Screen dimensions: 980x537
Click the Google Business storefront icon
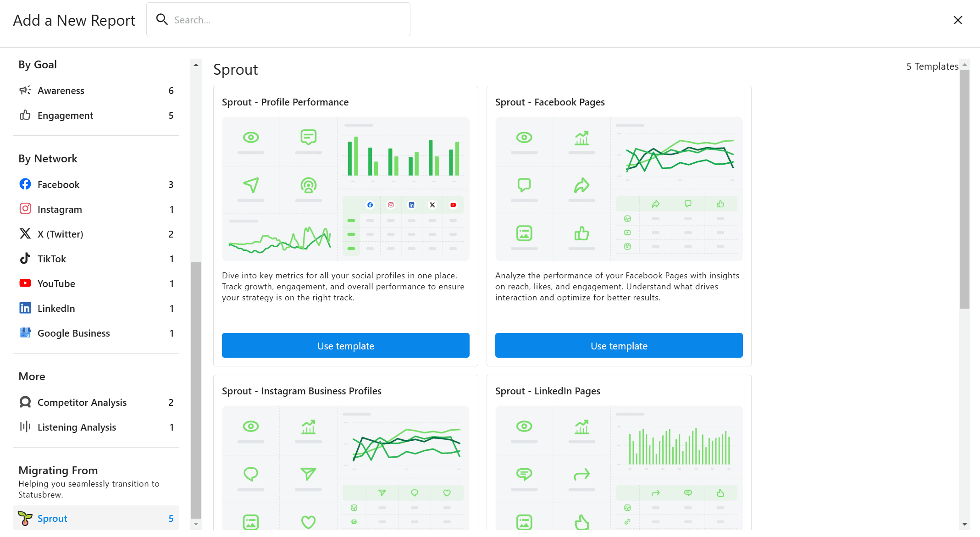[25, 333]
